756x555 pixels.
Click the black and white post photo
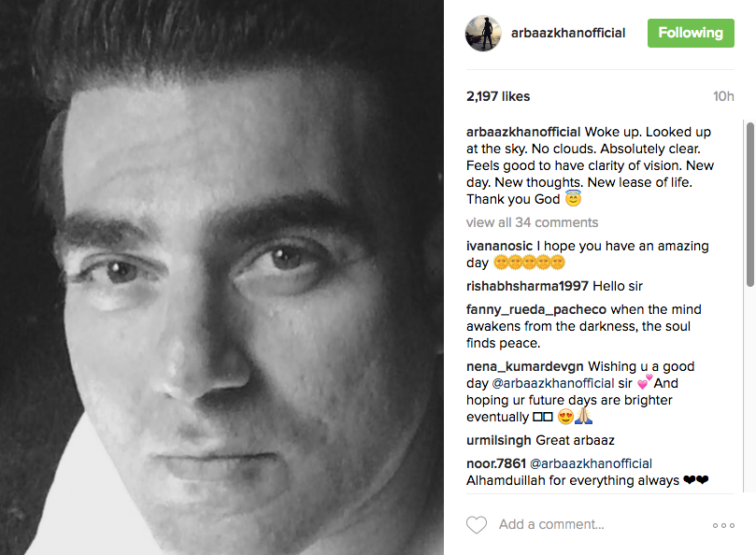point(221,277)
